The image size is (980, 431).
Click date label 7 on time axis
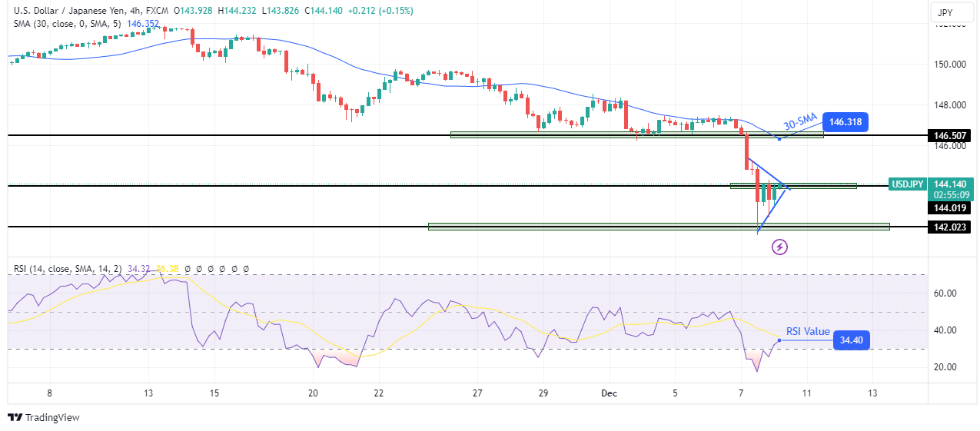[741, 393]
